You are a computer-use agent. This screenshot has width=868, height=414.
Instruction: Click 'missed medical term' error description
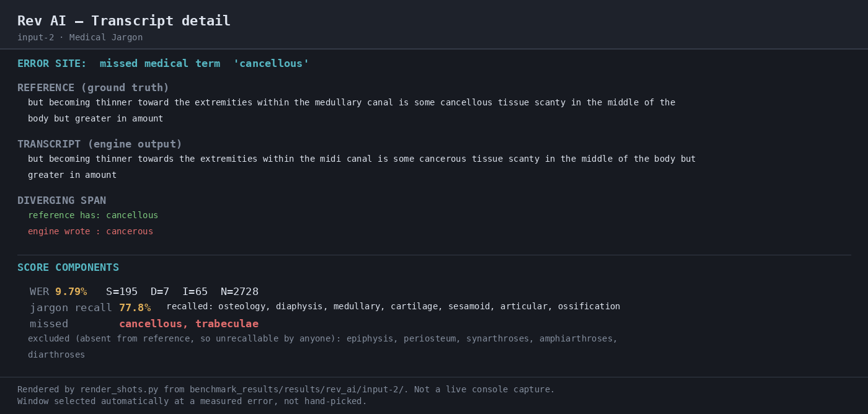(160, 64)
